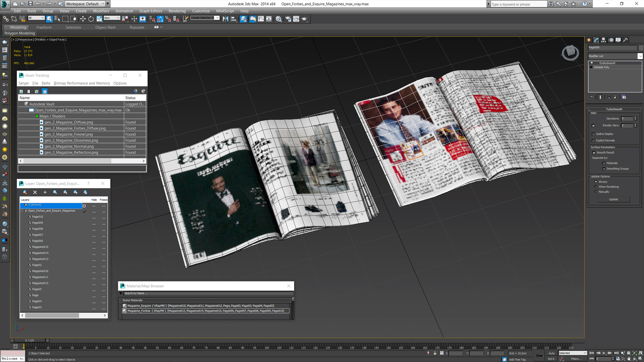Enable the Isoline Display checkbox

coord(593,134)
